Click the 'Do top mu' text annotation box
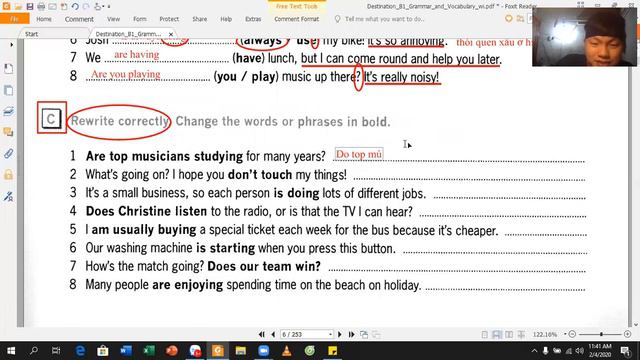Image resolution: width=640 pixels, height=360 pixels. pos(359,154)
